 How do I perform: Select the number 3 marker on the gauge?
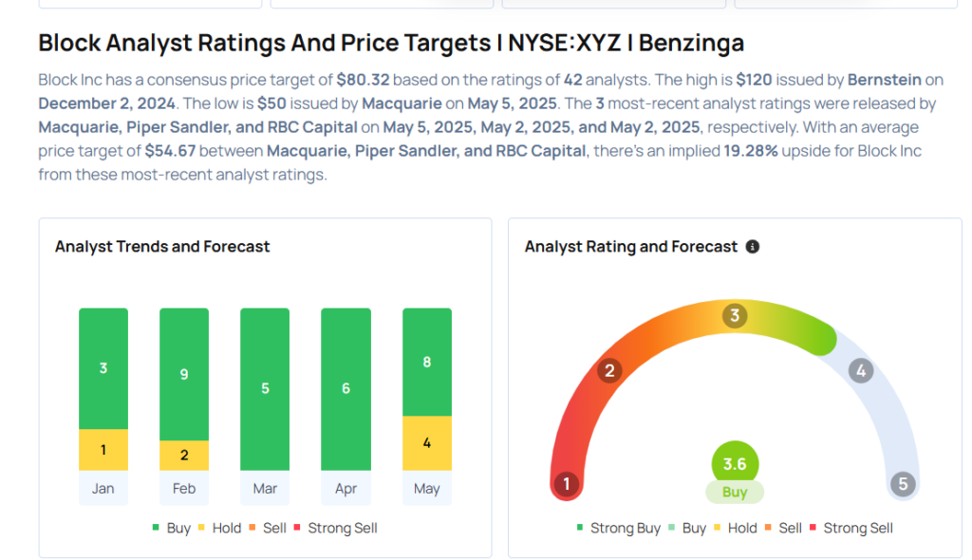[x=734, y=316]
